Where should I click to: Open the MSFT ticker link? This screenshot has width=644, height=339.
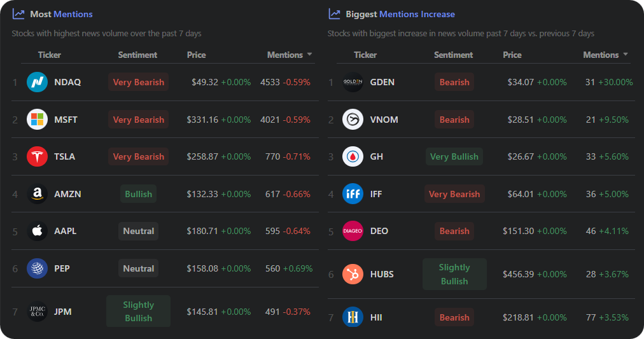[x=66, y=120]
